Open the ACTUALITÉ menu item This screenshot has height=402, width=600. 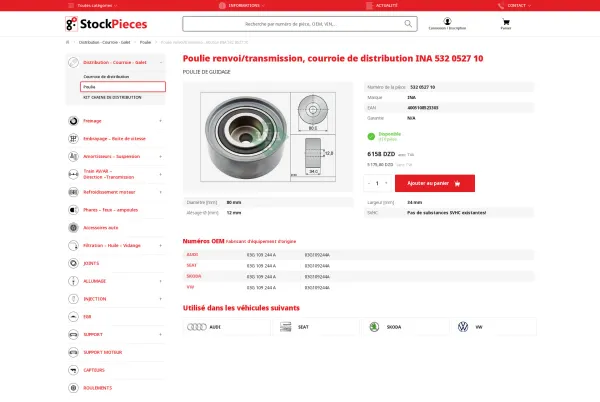pos(382,6)
